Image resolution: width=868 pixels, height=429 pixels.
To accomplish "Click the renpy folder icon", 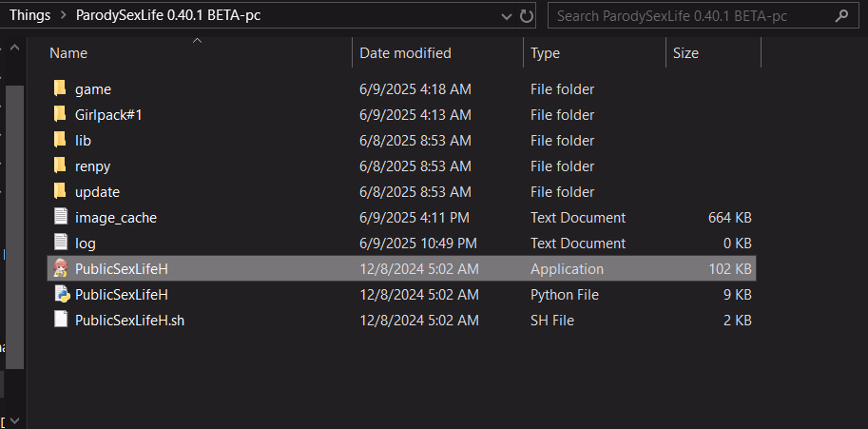I will tap(60, 166).
